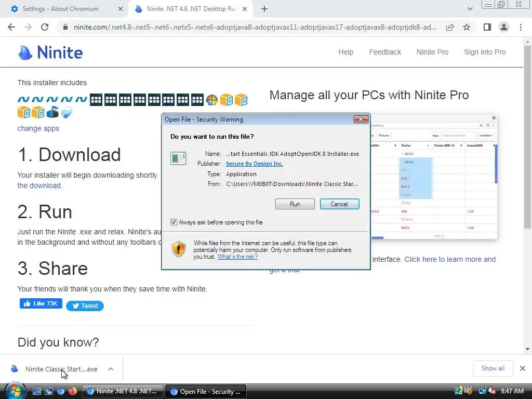Bookmark this page with star icon
The image size is (532, 399).
click(x=467, y=27)
